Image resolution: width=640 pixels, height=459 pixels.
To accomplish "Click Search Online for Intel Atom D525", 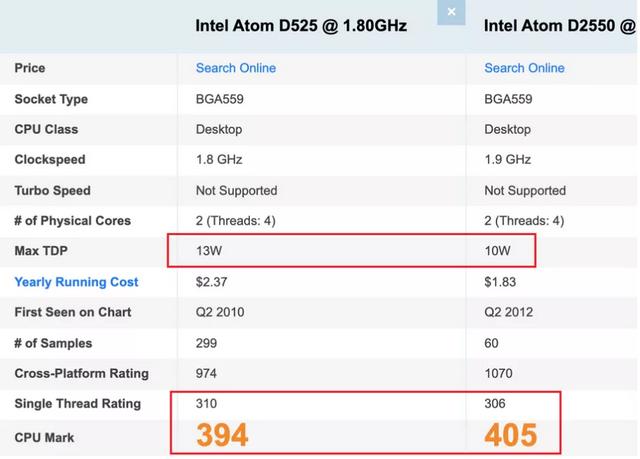I will coord(236,68).
